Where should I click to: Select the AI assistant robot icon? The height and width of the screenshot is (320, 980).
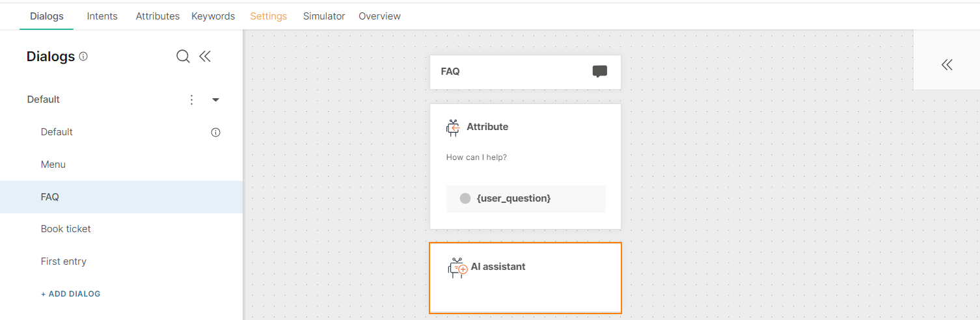[x=458, y=268]
